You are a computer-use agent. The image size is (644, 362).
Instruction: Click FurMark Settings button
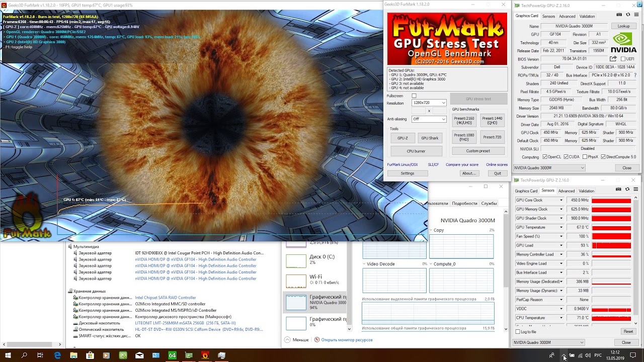408,173
